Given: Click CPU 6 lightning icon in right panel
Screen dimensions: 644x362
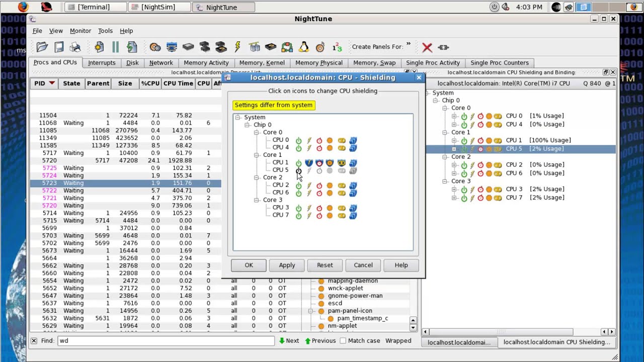Looking at the screenshot, I should click(472, 173).
